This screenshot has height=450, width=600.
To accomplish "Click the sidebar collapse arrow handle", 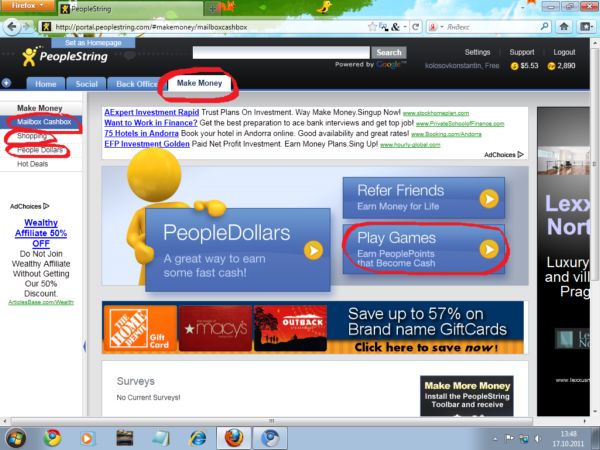I will pos(85,346).
